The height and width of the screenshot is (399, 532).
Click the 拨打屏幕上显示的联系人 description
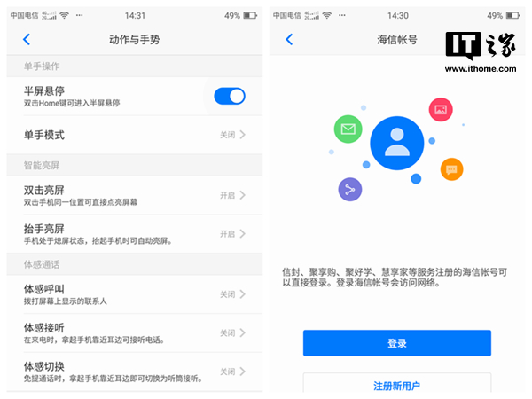[x=65, y=301]
